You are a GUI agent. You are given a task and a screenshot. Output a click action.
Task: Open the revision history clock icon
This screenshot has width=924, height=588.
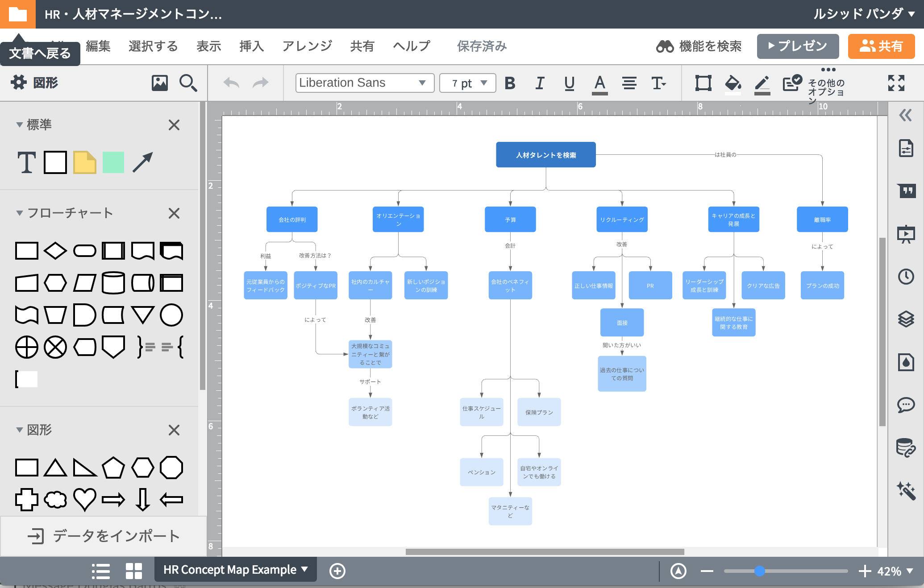pyautogui.click(x=906, y=277)
